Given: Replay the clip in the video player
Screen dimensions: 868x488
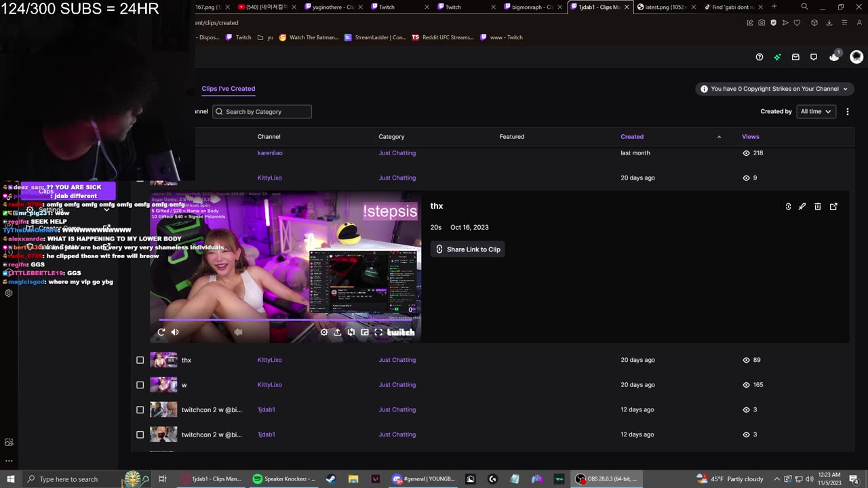Looking at the screenshot, I should 161,332.
